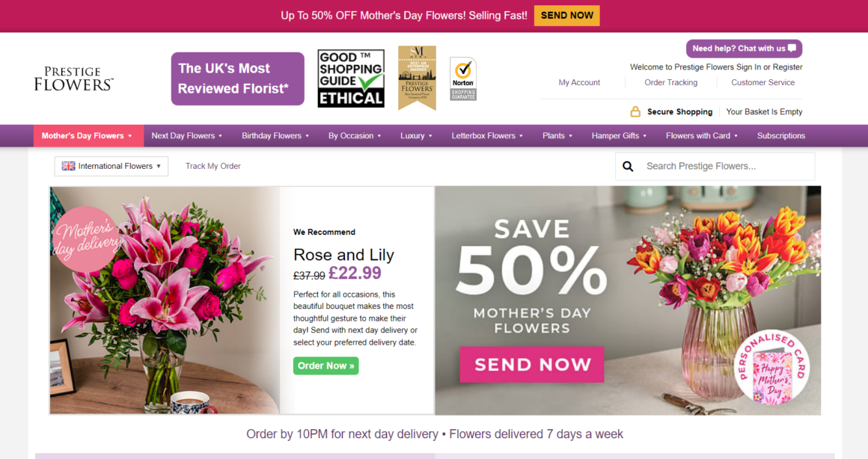Open the Order Tracking link

point(671,82)
